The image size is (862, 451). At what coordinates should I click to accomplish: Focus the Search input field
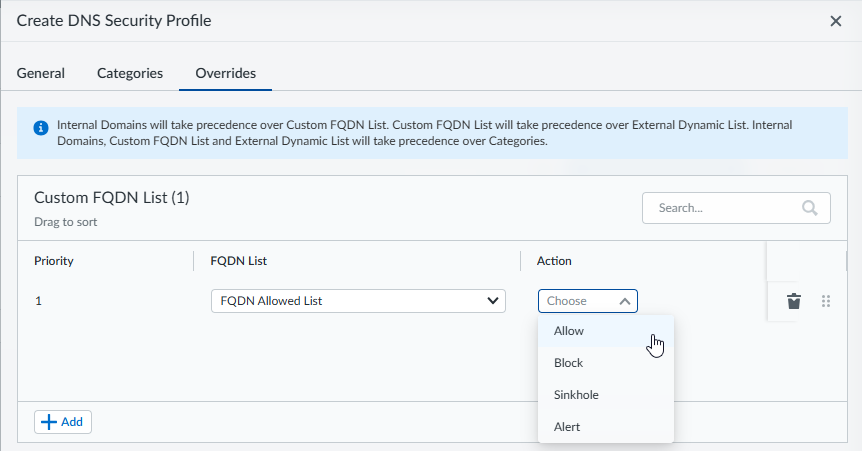(x=725, y=208)
